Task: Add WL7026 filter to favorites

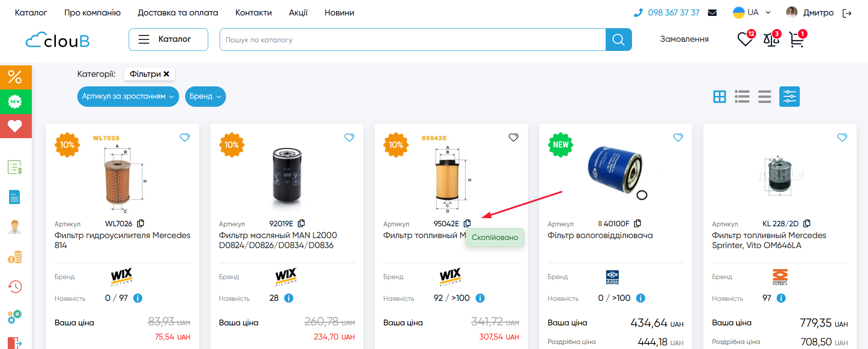Action: click(185, 137)
